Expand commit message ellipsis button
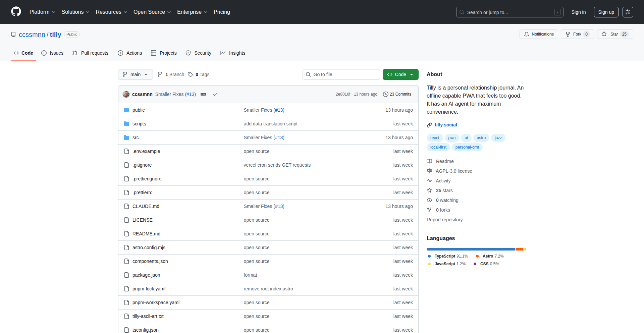Image resolution: width=644 pixels, height=333 pixels. [203, 94]
